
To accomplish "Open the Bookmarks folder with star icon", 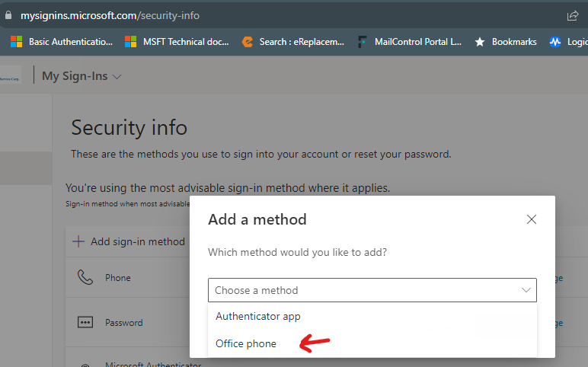I will click(506, 42).
